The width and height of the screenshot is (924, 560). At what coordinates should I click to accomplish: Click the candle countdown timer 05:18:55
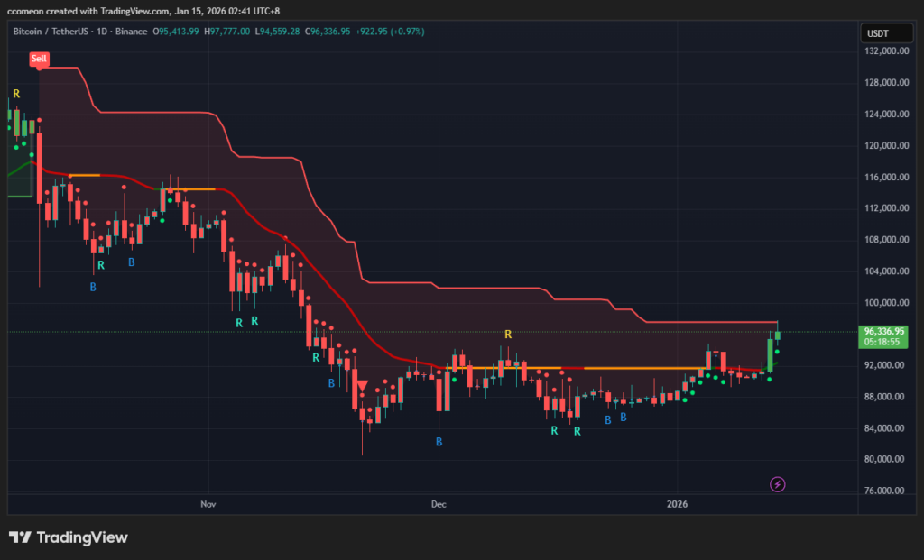coord(883,343)
